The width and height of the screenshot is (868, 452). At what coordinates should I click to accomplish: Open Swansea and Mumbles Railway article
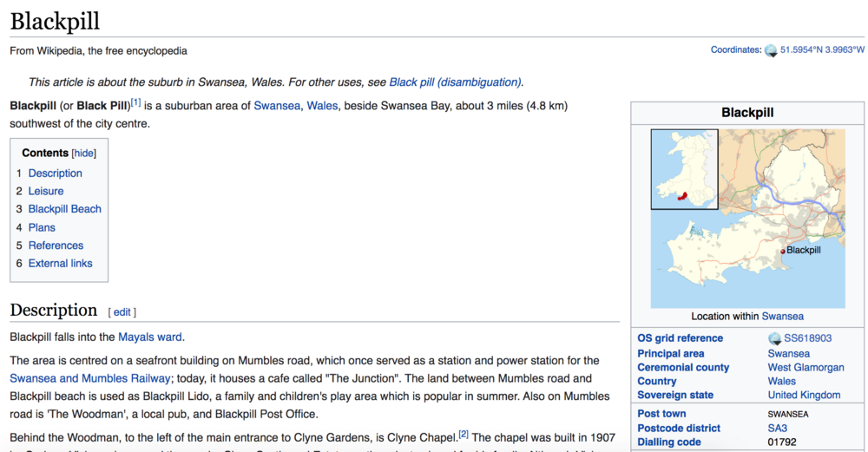[90, 378]
